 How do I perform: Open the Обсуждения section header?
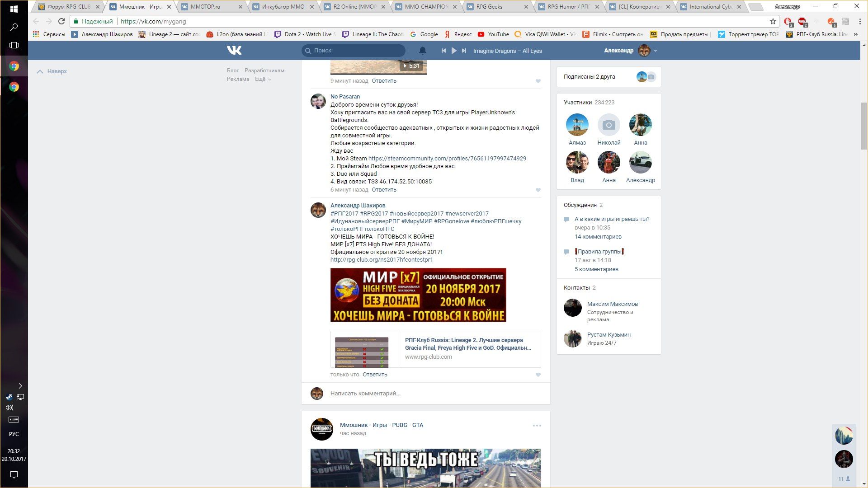click(x=583, y=205)
